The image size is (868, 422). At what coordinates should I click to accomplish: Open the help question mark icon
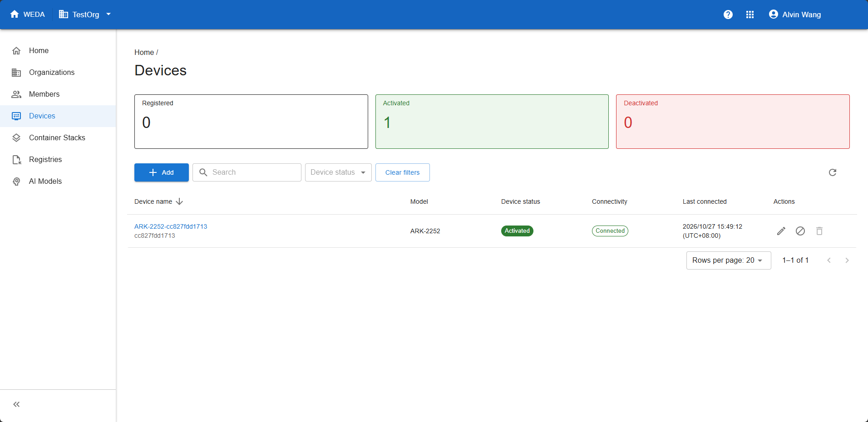[x=728, y=15]
